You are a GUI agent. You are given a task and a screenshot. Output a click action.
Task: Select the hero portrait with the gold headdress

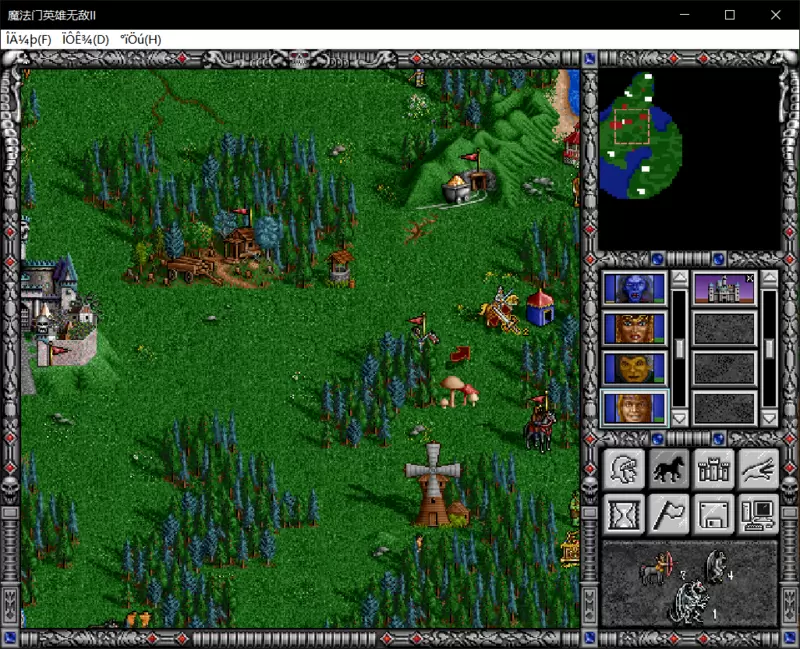click(x=634, y=328)
